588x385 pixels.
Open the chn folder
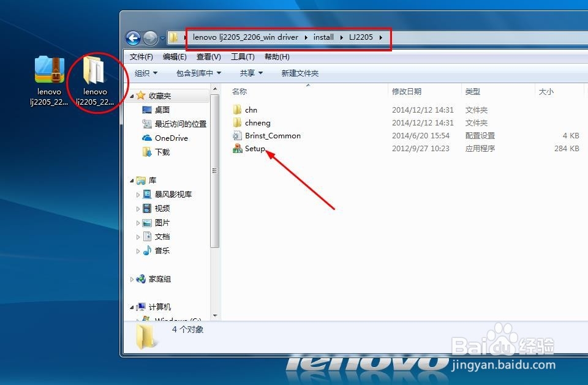(251, 110)
